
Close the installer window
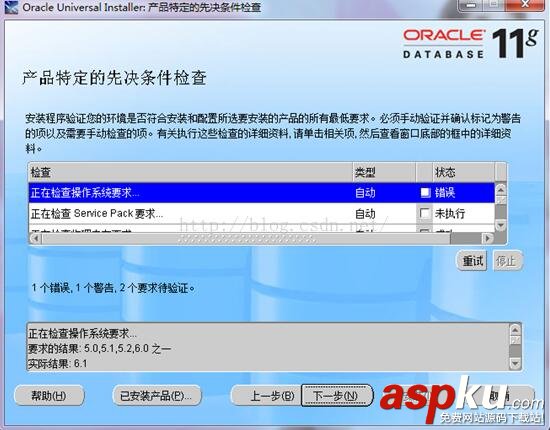pyautogui.click(x=525, y=5)
